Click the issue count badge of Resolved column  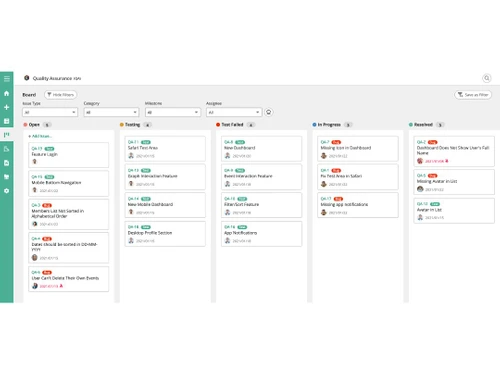pyautogui.click(x=440, y=125)
